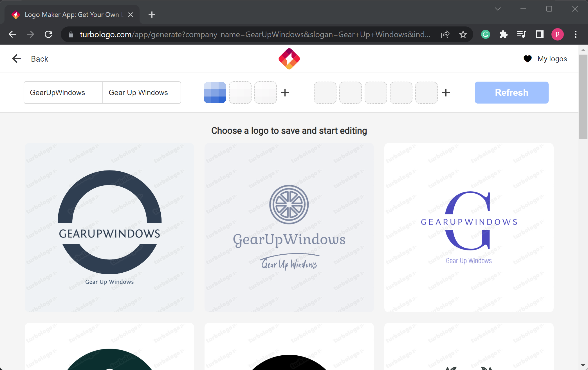
Task: Select the second empty icon slot
Action: [351, 93]
